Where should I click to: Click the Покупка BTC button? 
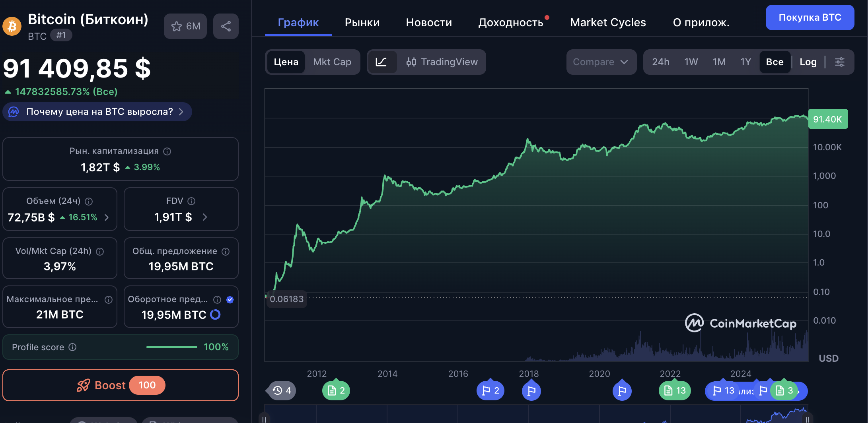tap(810, 17)
